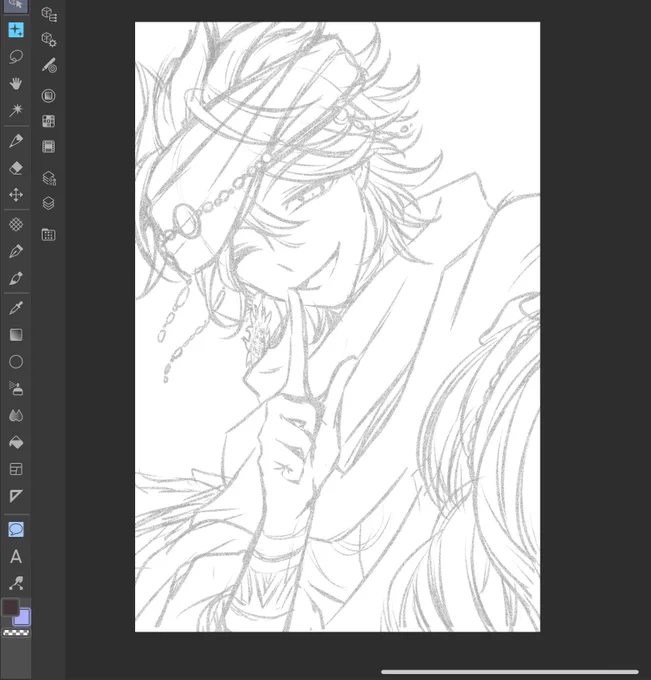Open the Layers stack palette icon
651x680 pixels.
pos(49,203)
